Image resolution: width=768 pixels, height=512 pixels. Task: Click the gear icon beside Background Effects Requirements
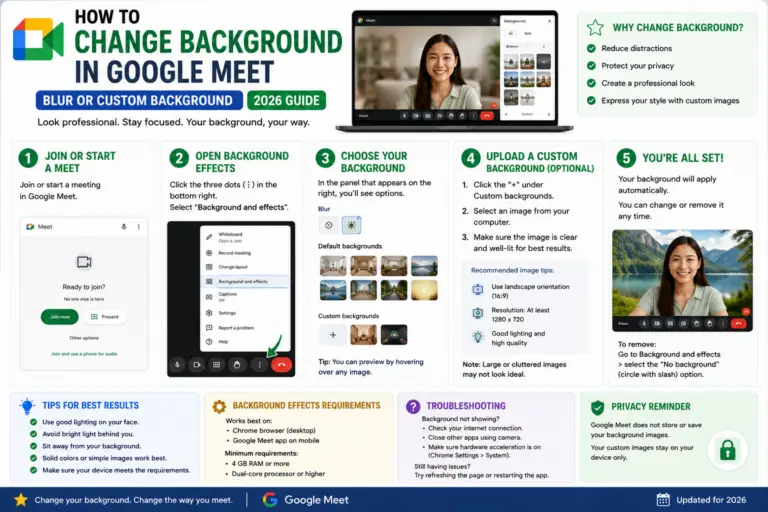pyautogui.click(x=219, y=406)
